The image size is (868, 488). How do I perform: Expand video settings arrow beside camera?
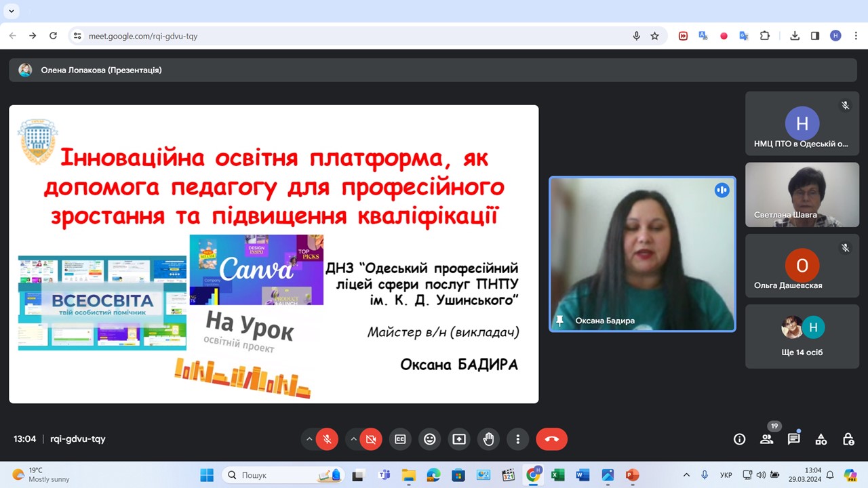point(353,439)
